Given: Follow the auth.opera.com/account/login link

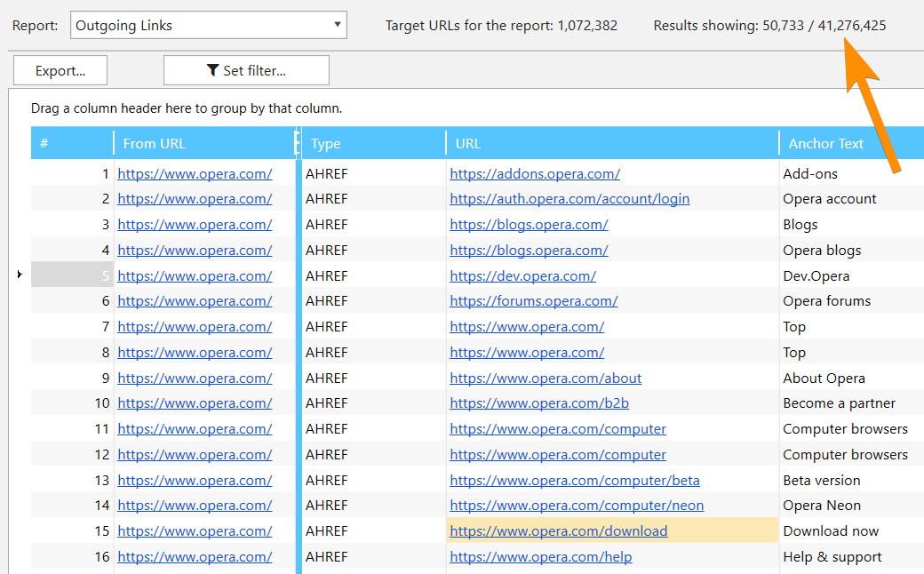Looking at the screenshot, I should pos(570,199).
